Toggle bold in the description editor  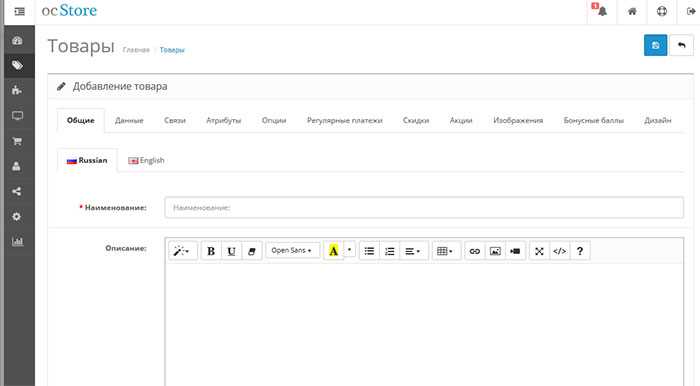[211, 251]
